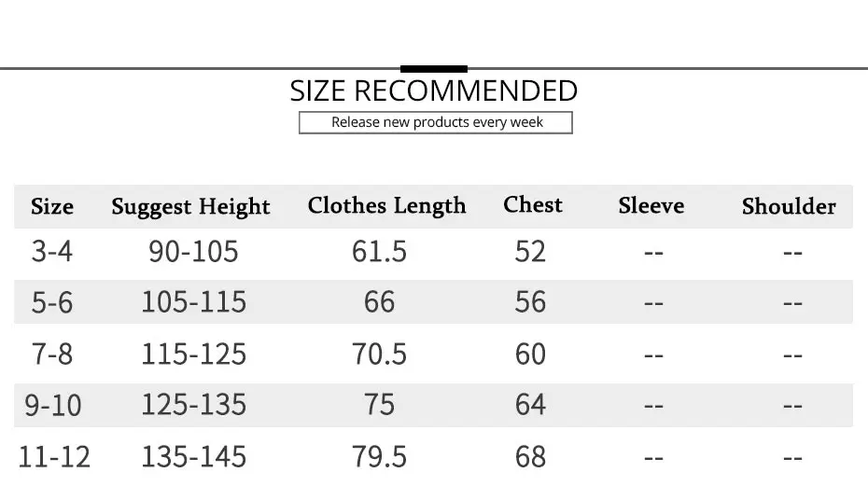Select the Clothes Length column header
Viewport: 868px width, 500px height.
387,205
